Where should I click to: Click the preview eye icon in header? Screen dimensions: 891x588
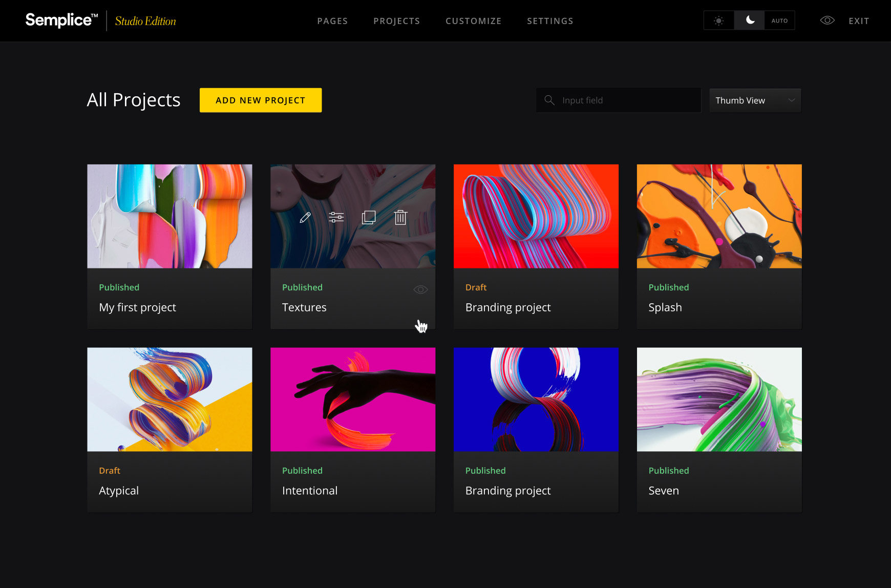(x=828, y=20)
